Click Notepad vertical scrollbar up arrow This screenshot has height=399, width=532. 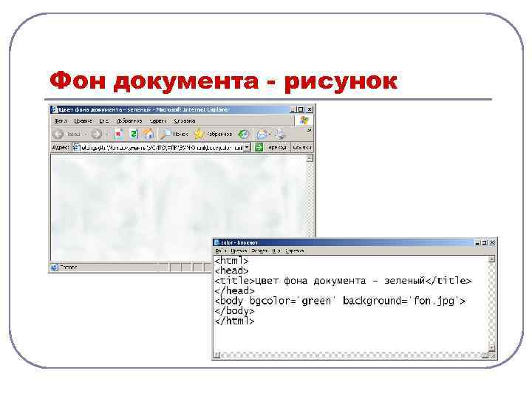tap(492, 259)
